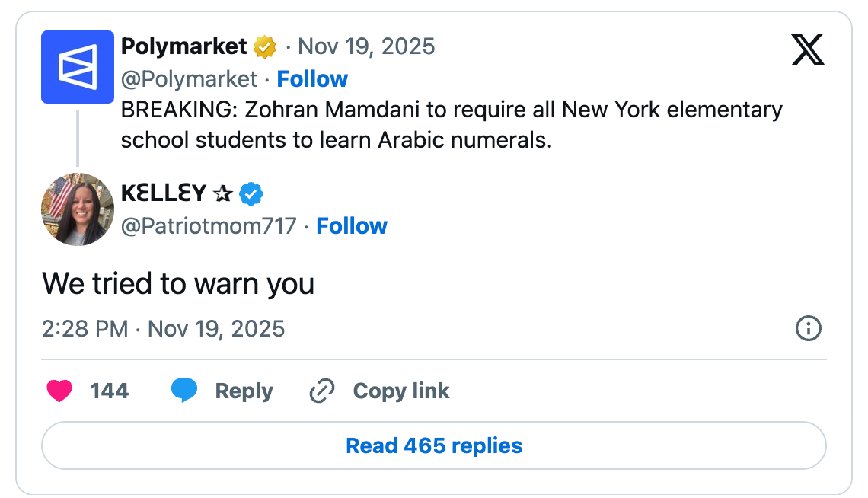868x498 pixels.
Task: Click the quoted tweet's Nov 19, 2025 date
Action: 366,46
